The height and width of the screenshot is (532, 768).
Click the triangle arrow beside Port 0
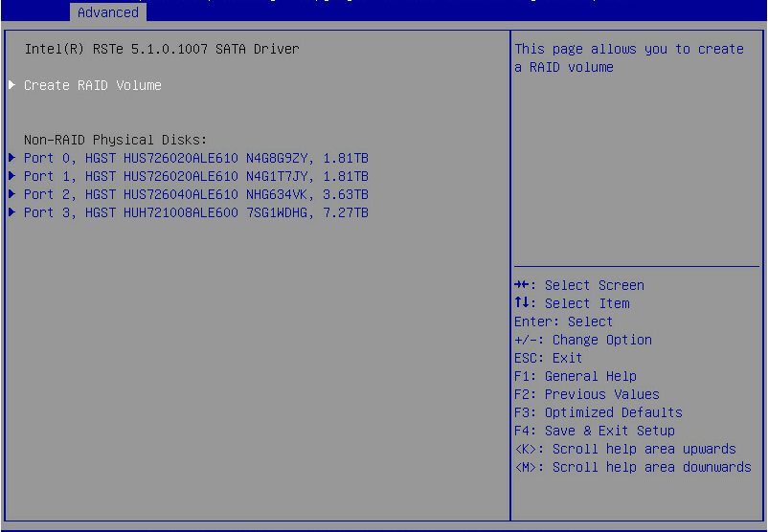[x=12, y=158]
